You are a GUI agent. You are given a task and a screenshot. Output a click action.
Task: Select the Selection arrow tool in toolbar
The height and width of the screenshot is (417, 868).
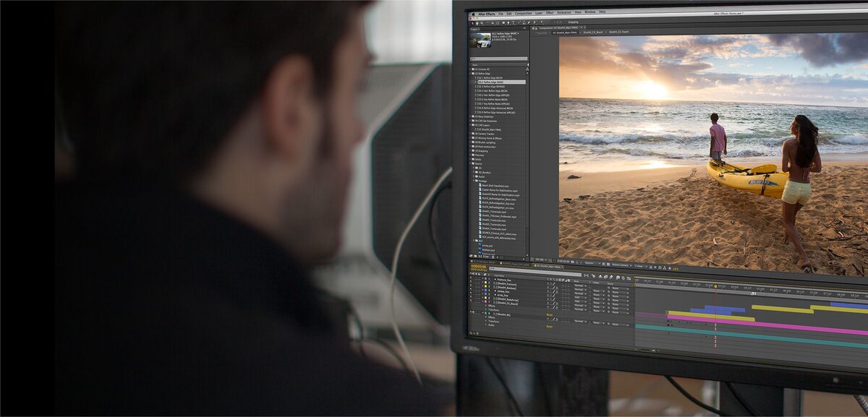point(472,23)
